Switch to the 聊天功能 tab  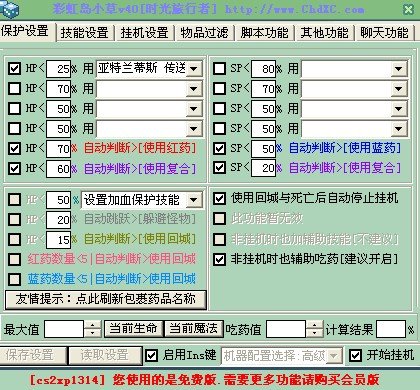384,33
